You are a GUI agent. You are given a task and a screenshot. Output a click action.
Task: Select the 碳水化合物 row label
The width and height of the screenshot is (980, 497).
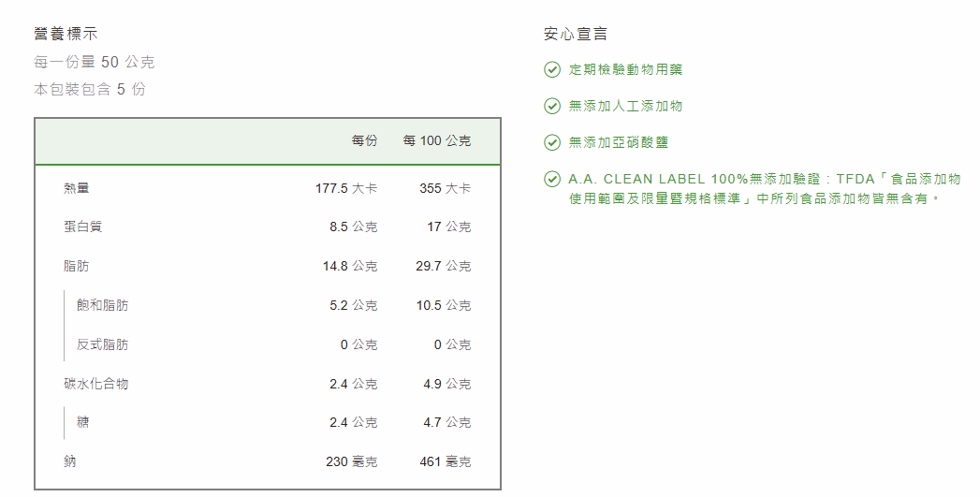[x=95, y=384]
